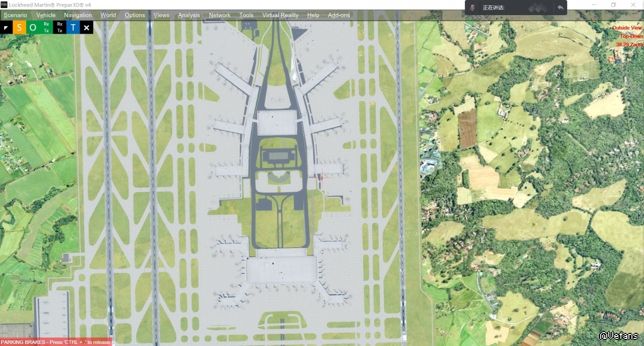Click the 38.29 Zoom text

[629, 44]
